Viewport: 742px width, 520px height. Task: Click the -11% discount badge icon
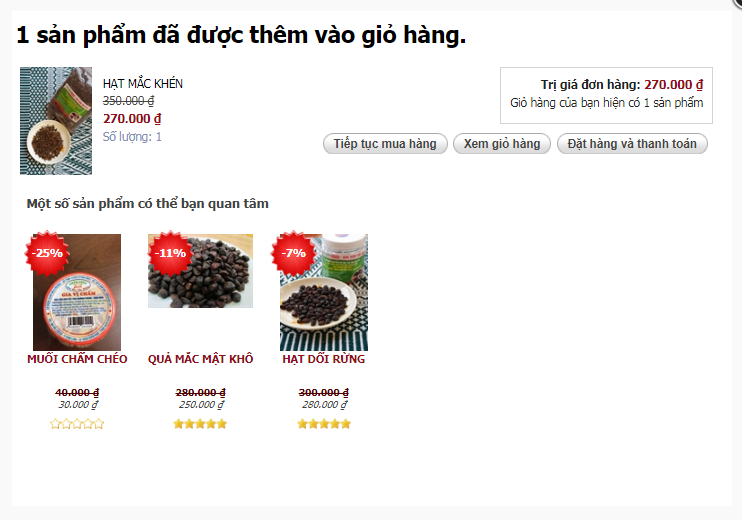click(170, 253)
